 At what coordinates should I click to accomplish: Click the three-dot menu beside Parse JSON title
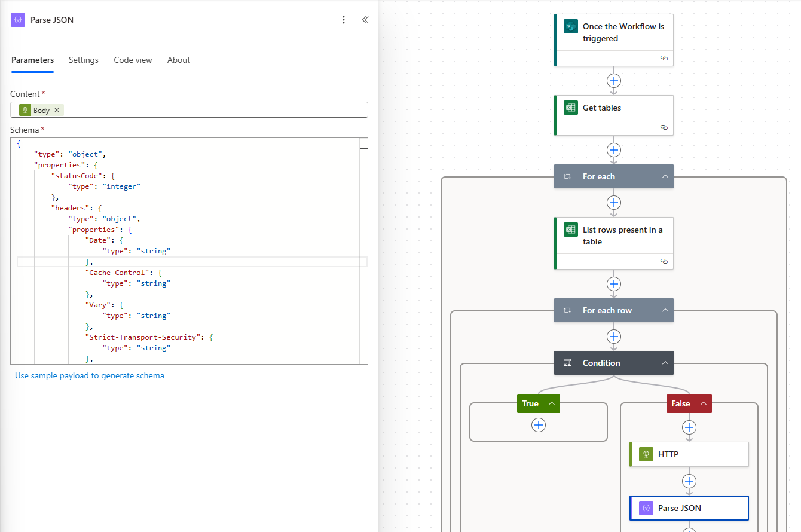pos(343,20)
